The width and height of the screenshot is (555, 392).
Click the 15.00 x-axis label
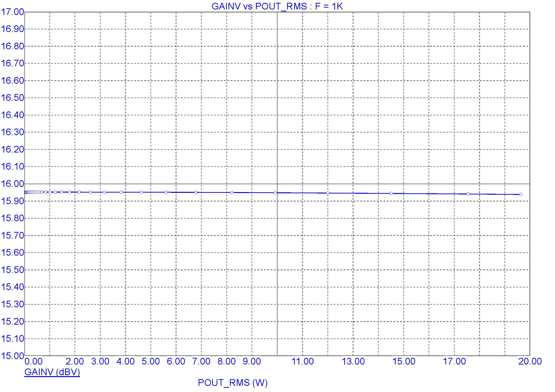tap(404, 362)
